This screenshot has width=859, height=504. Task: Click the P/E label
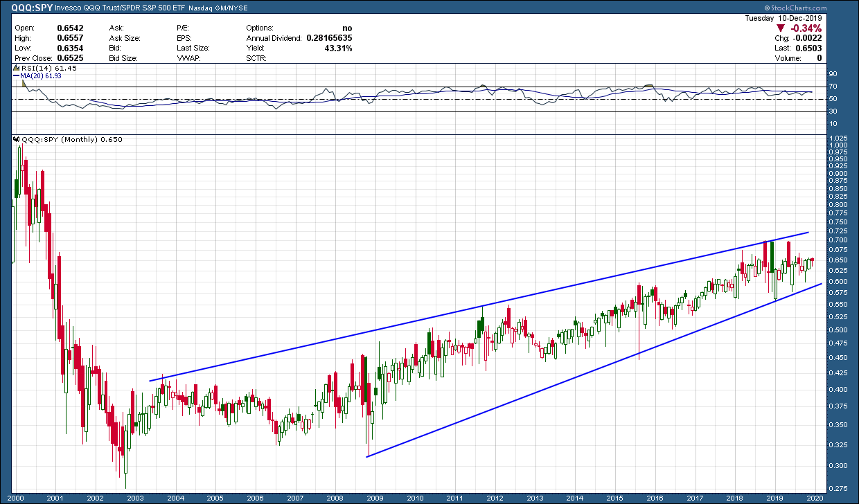tap(184, 28)
